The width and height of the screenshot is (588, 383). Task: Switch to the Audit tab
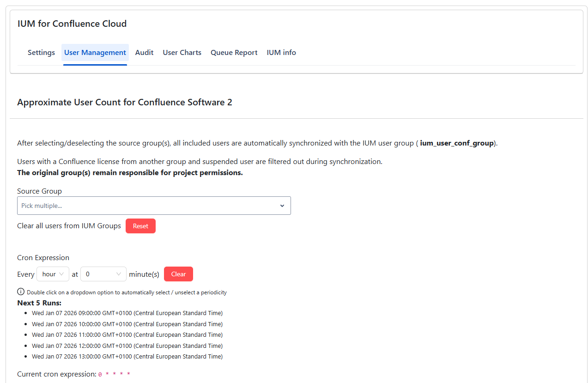click(144, 53)
